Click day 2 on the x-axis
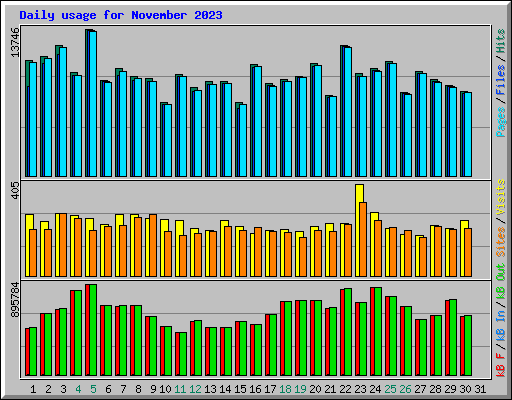This screenshot has width=512, height=400. click(48, 389)
